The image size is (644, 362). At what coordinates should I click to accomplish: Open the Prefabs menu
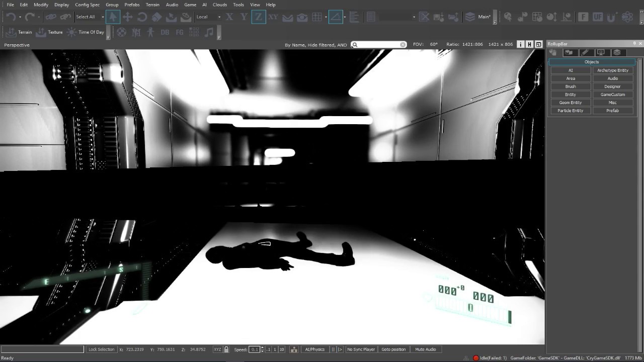pos(132,5)
